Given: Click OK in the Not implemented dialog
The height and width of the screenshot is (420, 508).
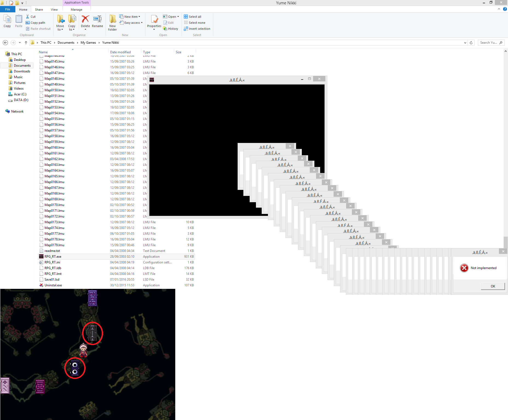Looking at the screenshot, I should click(x=493, y=286).
